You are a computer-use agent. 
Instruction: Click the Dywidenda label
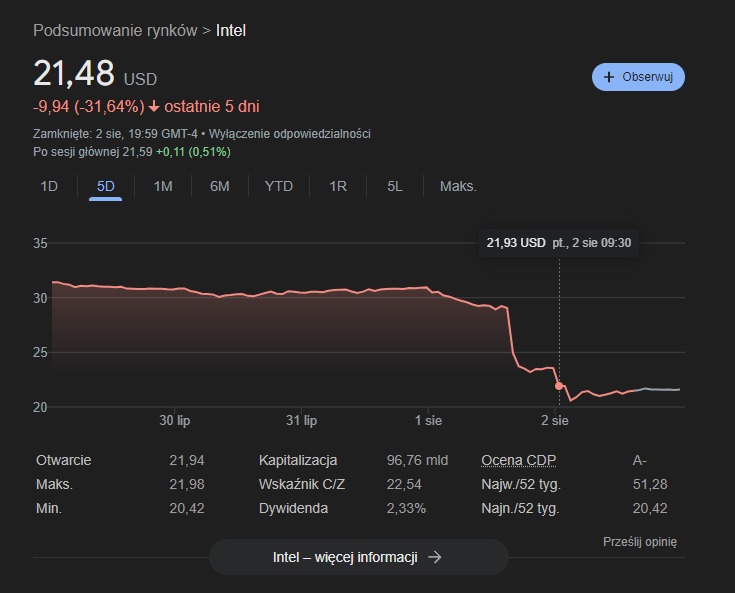(293, 508)
